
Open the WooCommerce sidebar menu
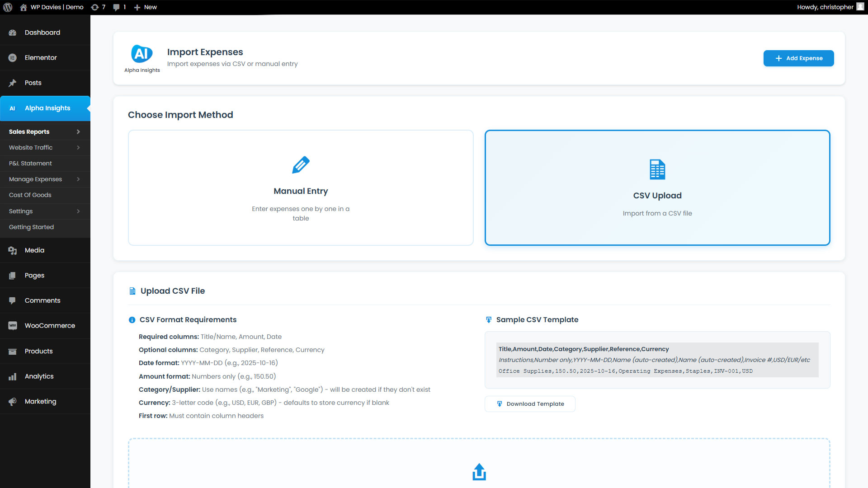point(50,326)
